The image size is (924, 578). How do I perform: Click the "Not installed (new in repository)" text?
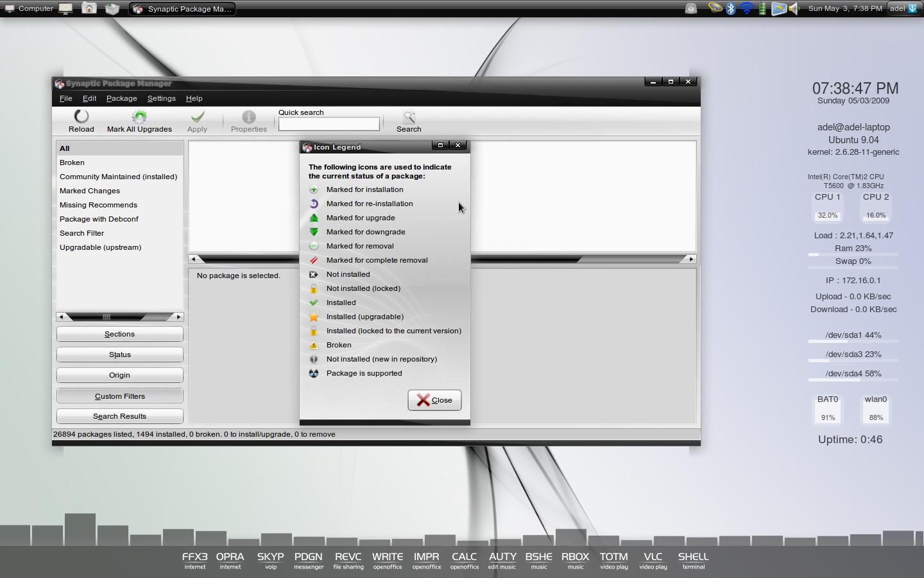(x=382, y=359)
